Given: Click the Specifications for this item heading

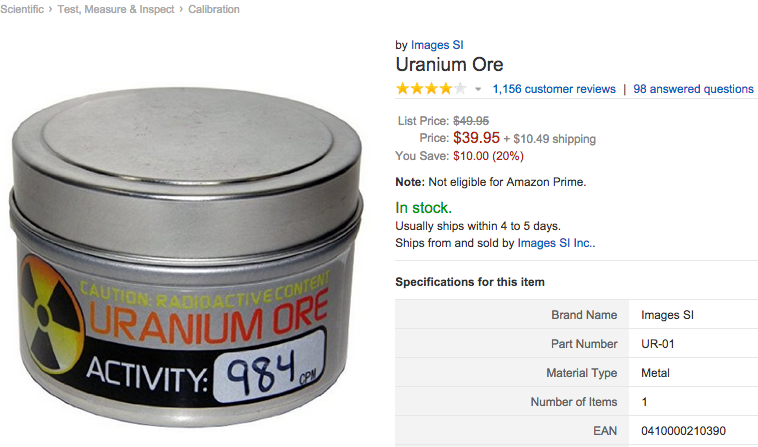Looking at the screenshot, I should coord(470,282).
